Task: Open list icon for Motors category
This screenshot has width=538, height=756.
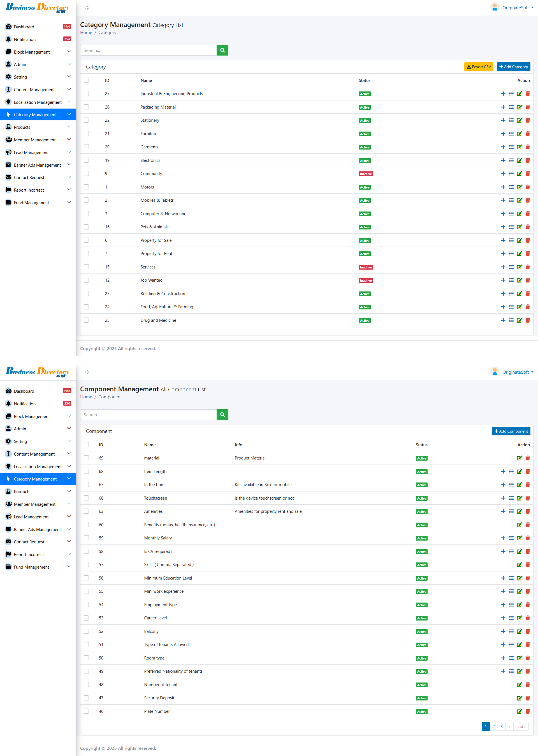Action: pyautogui.click(x=511, y=187)
